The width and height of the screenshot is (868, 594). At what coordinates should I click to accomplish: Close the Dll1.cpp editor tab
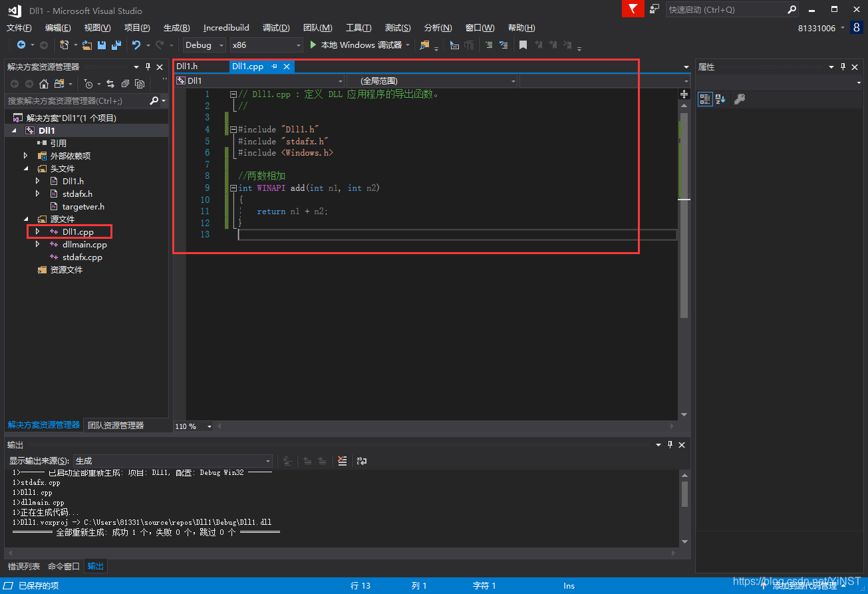(x=287, y=67)
